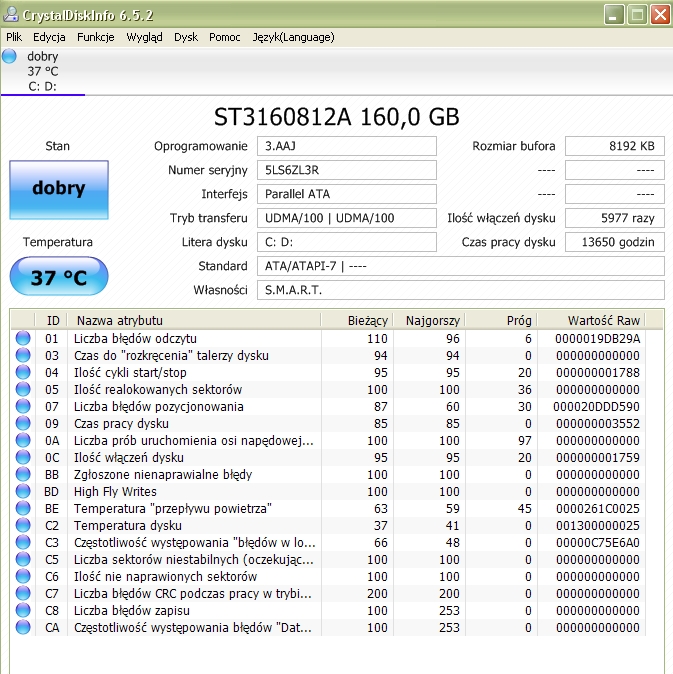Open the Język(Language) menu
The image size is (673, 674).
click(x=293, y=37)
